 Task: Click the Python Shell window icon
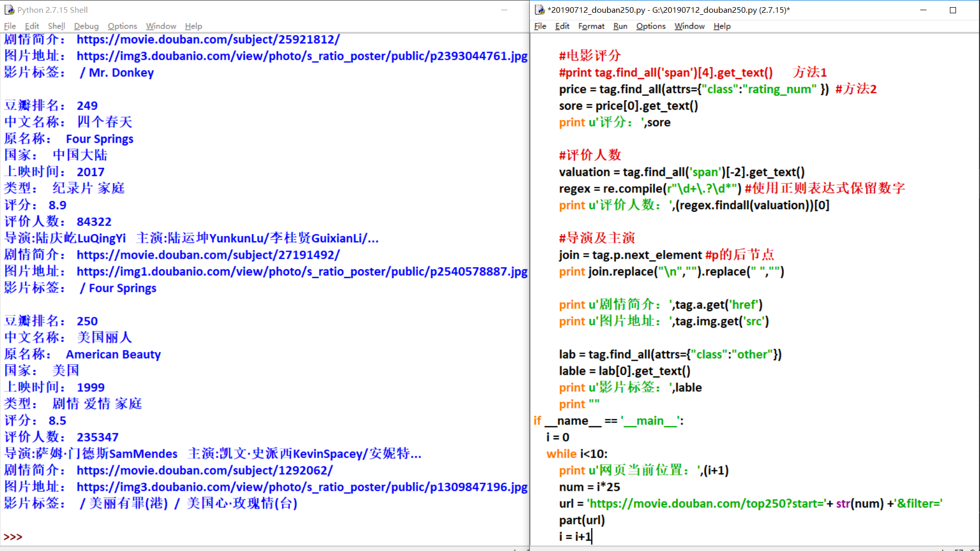point(9,10)
